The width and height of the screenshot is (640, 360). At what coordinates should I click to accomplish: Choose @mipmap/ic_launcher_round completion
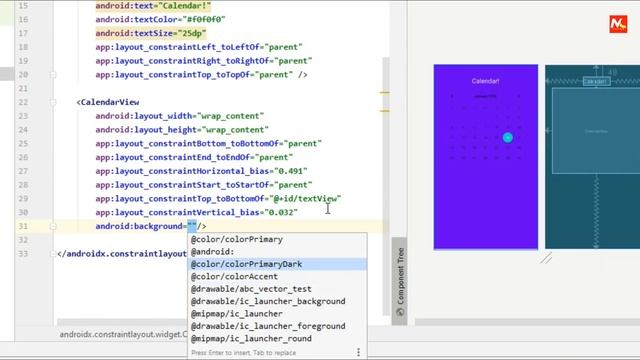277,338
